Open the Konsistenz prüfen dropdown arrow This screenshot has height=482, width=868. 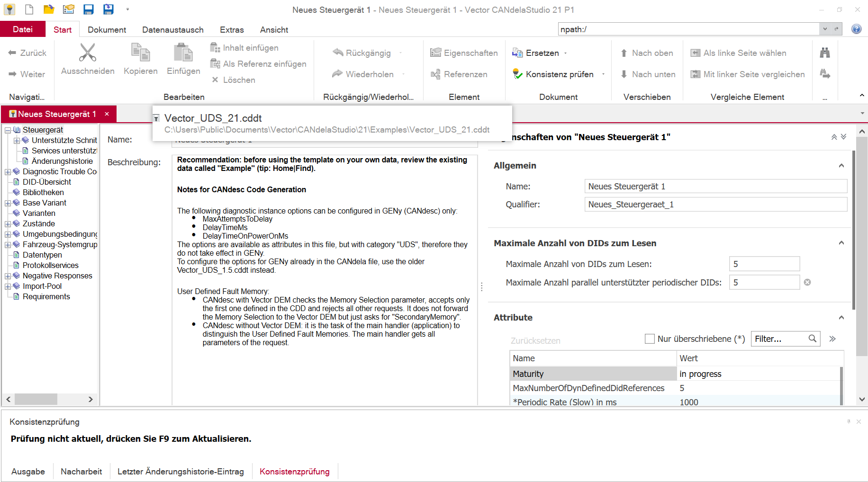click(x=603, y=74)
